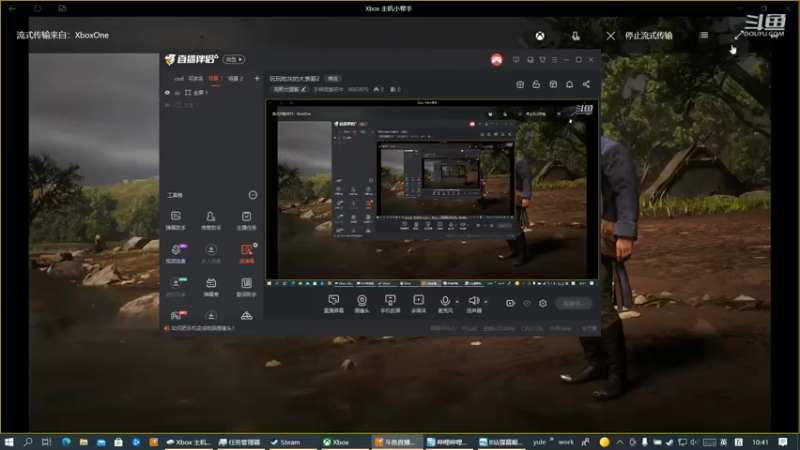Screen dimensions: 800x450
Task: Open the Windows notification center icon
Action: (783, 442)
